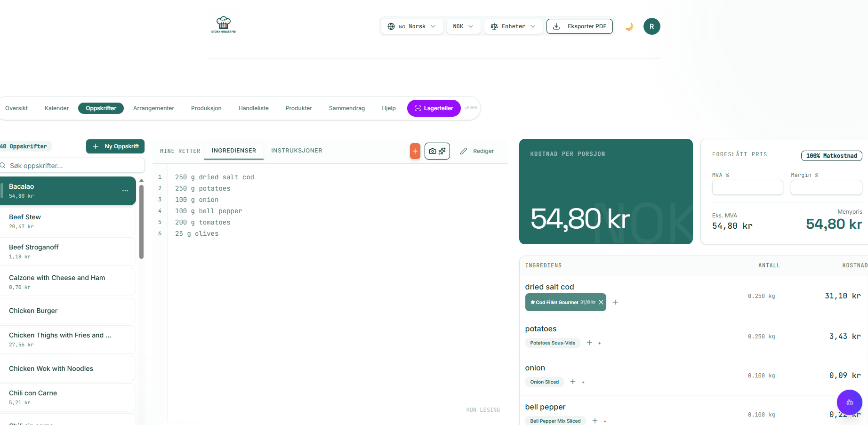
Task: Click the orange plus add button
Action: 415,151
